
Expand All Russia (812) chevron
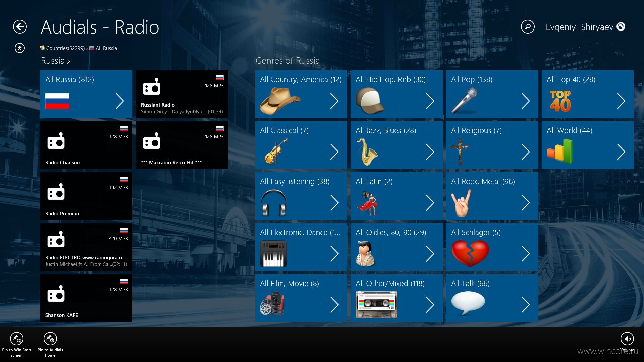click(120, 101)
